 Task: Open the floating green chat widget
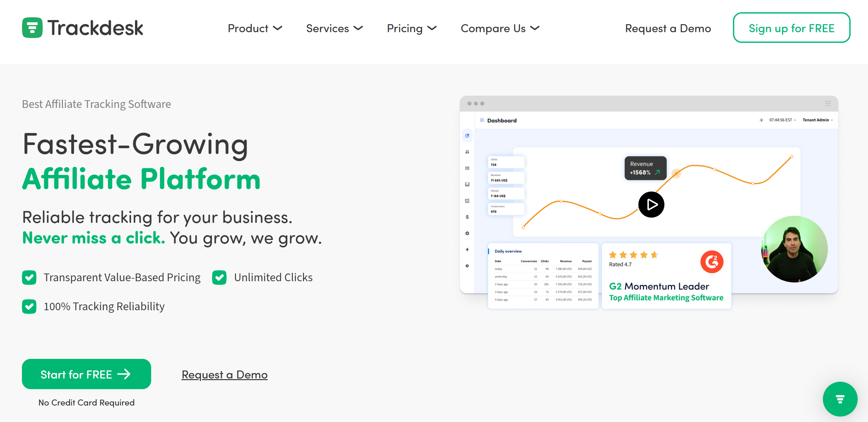pyautogui.click(x=840, y=399)
